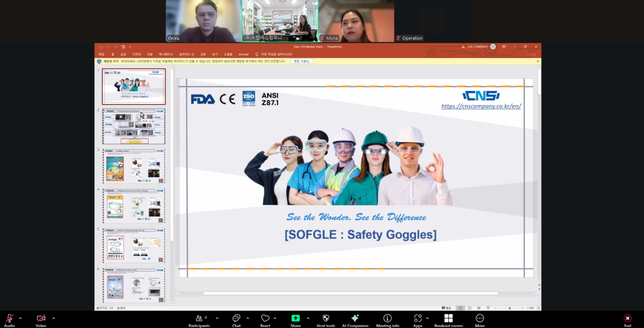The height and width of the screenshot is (328, 644).
Task: Click the 편집 사용 enable editing button
Action: click(302, 61)
